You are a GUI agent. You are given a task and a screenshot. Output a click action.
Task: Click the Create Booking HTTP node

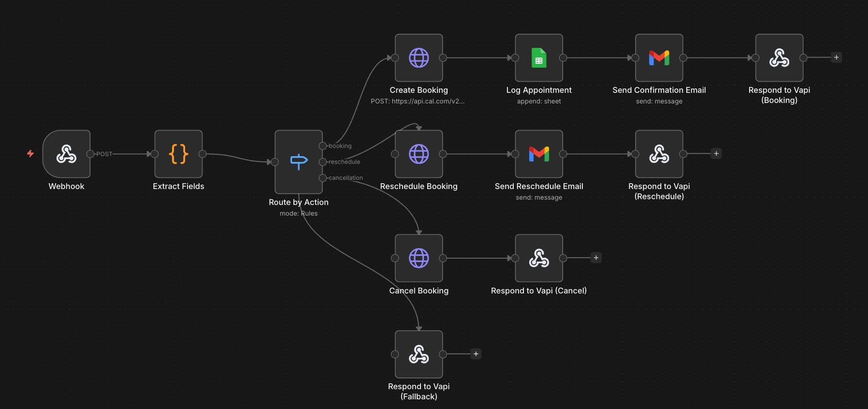tap(419, 58)
